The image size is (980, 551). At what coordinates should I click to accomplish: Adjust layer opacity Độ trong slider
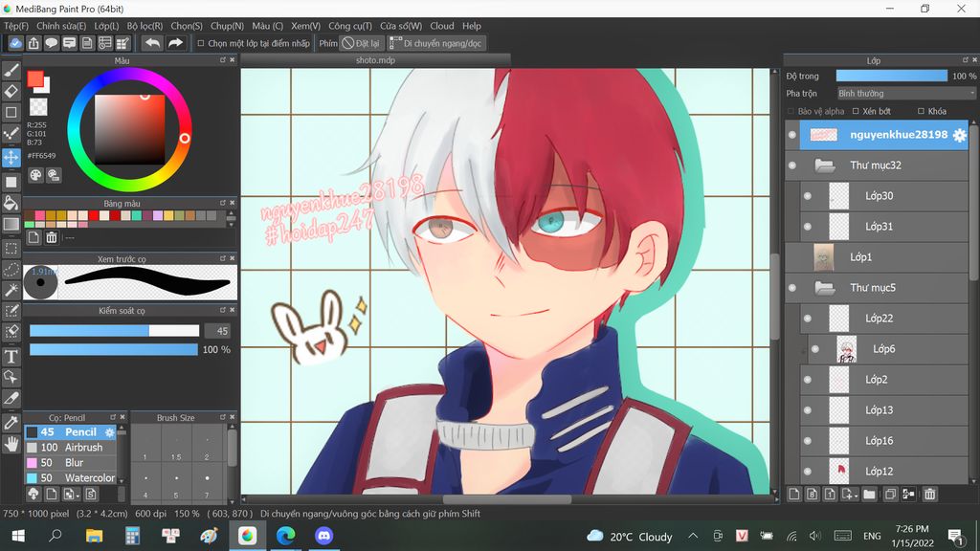point(892,76)
